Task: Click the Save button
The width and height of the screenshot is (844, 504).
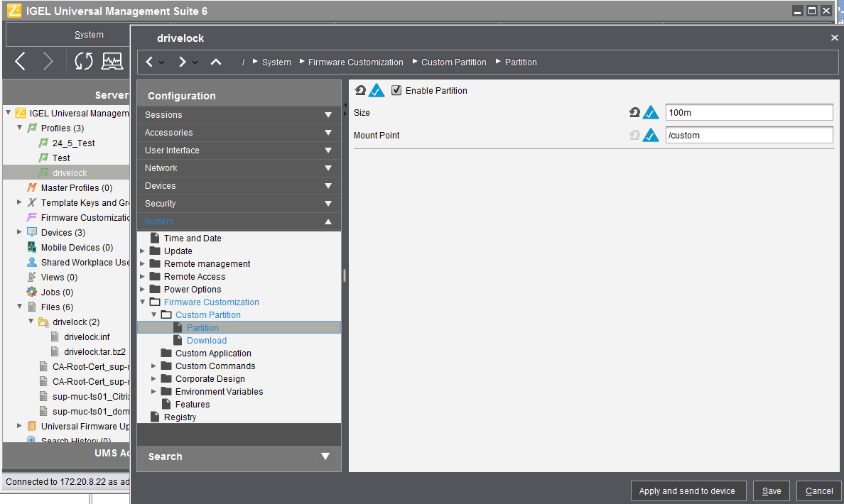Action: click(772, 491)
